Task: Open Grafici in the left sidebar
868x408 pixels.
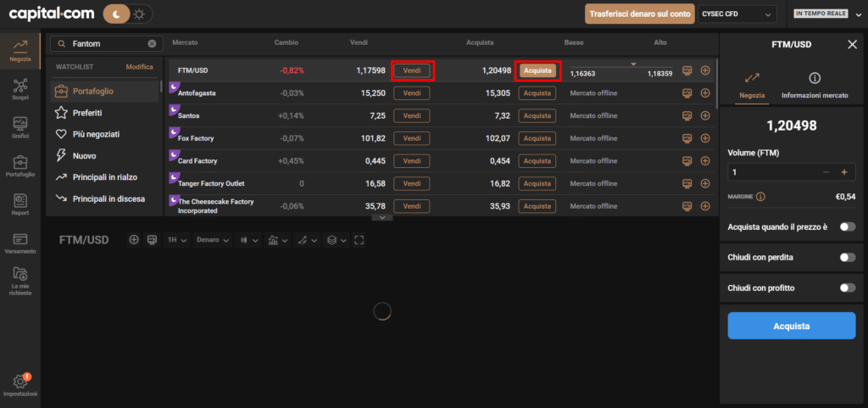Action: point(20,127)
